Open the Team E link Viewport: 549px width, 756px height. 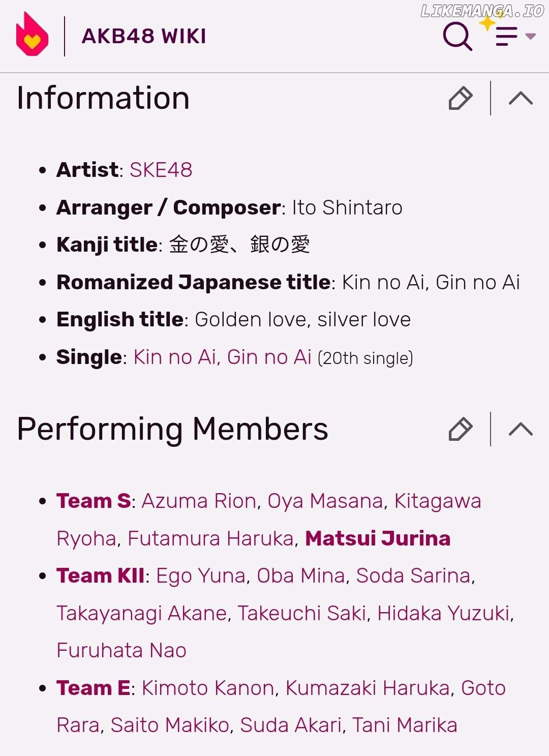93,688
